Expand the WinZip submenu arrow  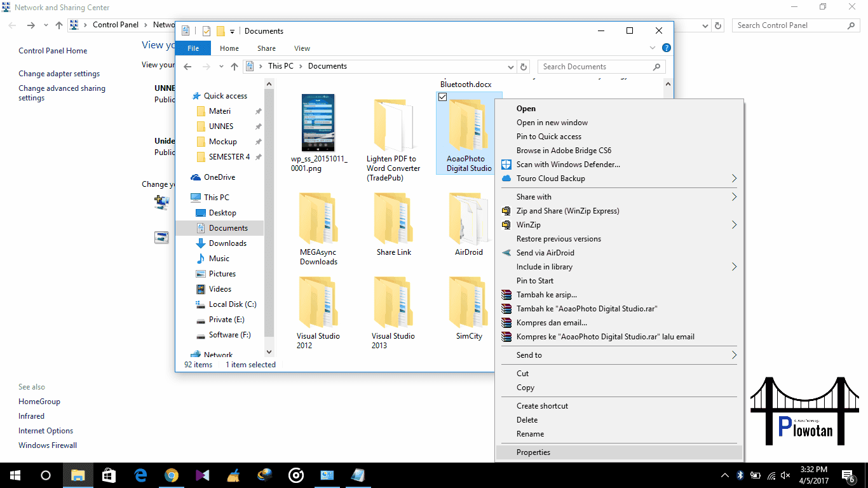point(734,225)
